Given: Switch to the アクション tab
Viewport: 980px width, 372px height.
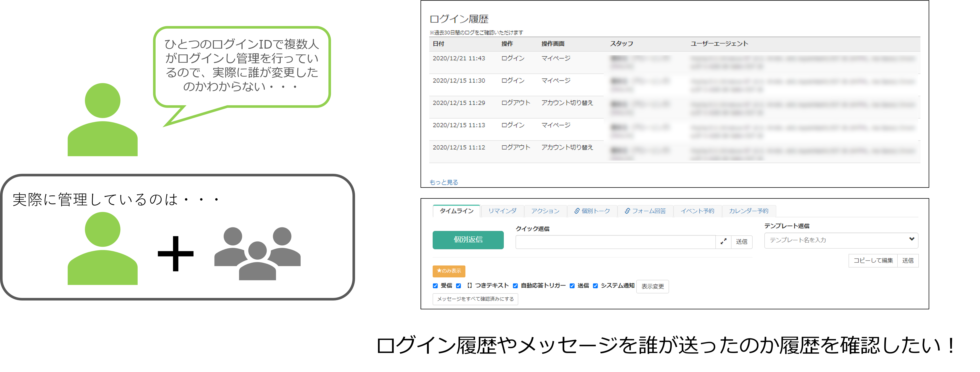Looking at the screenshot, I should [545, 211].
